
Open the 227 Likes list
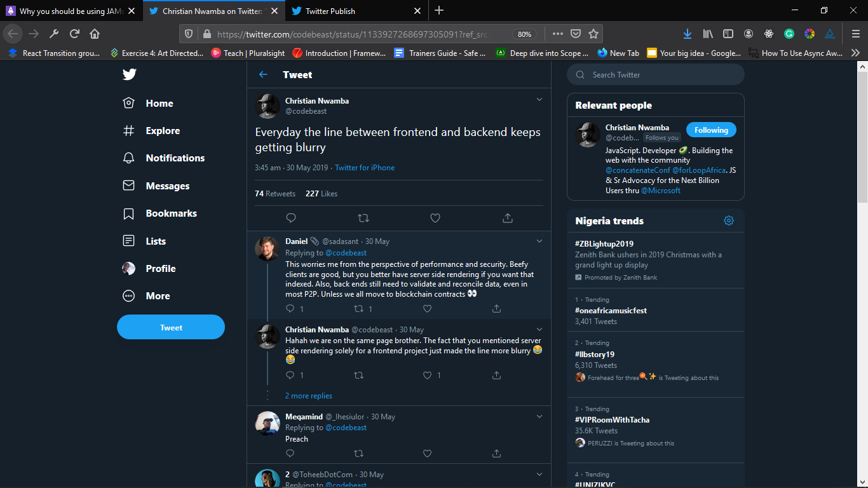[x=322, y=194]
